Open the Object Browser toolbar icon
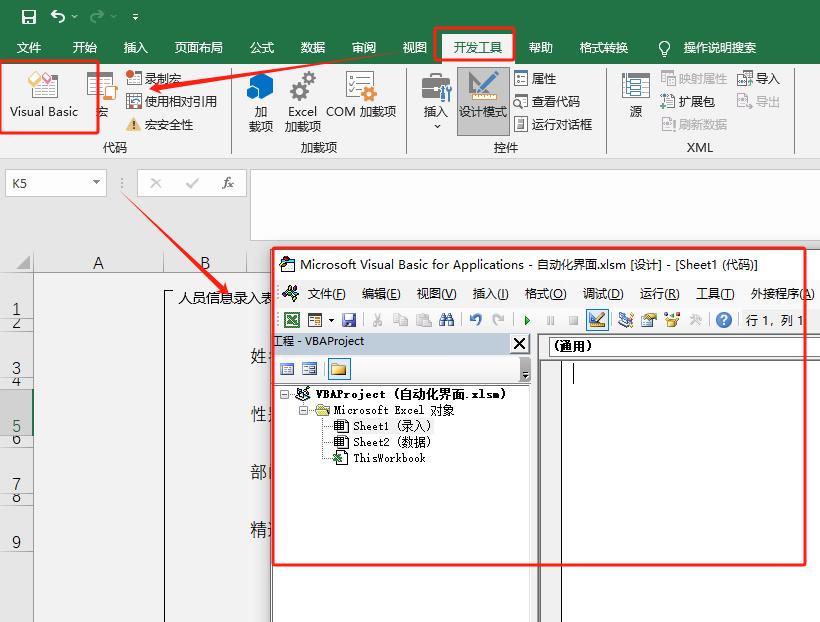This screenshot has height=622, width=820. (x=671, y=320)
